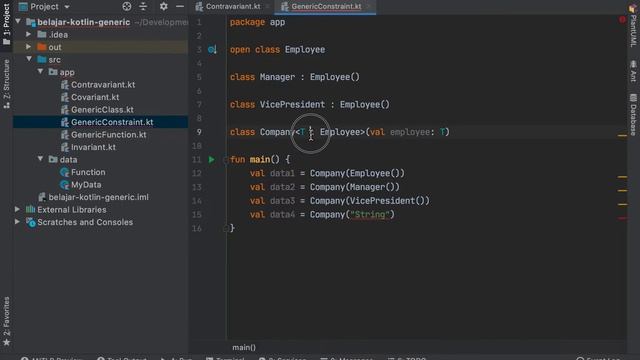The height and width of the screenshot is (360, 640).
Task: Select GenericConstraint.kt in the project tree
Action: (112, 122)
